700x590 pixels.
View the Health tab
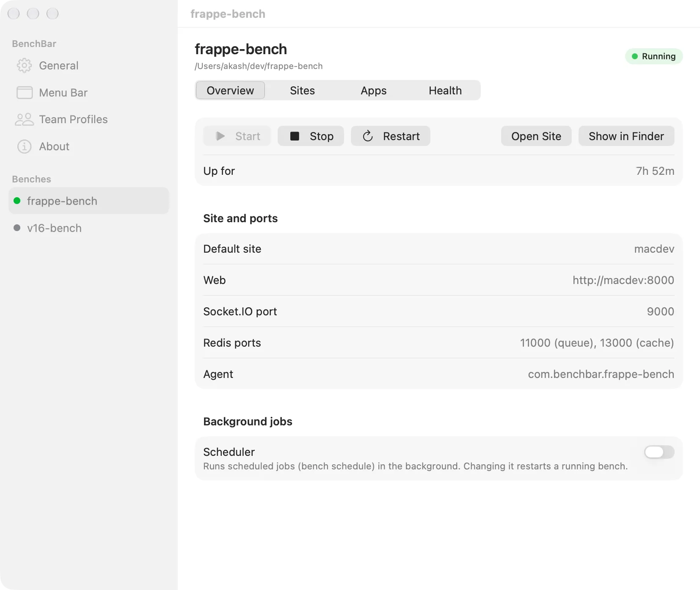tap(445, 90)
